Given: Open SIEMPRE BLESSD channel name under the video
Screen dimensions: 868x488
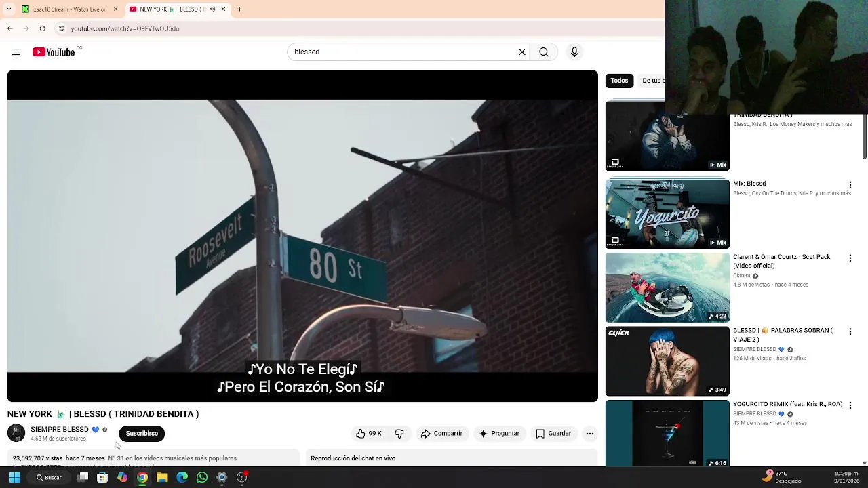Looking at the screenshot, I should coord(59,430).
